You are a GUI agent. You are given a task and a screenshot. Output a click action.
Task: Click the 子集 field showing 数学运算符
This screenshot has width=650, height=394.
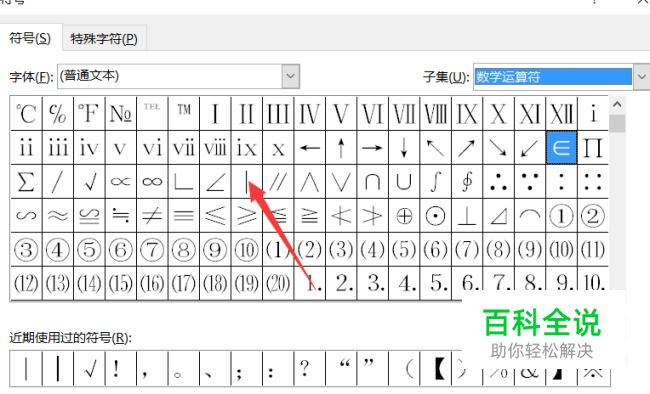coord(553,77)
